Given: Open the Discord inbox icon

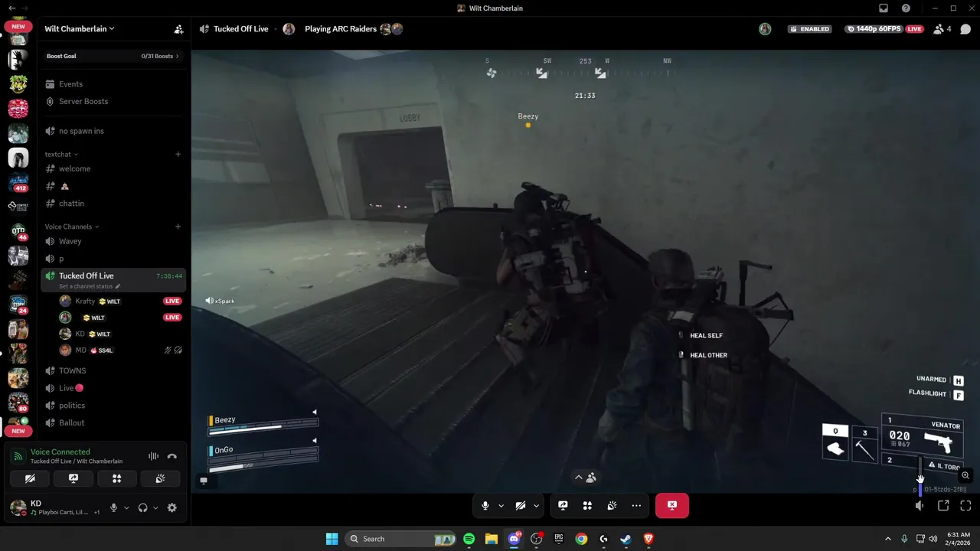Looking at the screenshot, I should 883,8.
